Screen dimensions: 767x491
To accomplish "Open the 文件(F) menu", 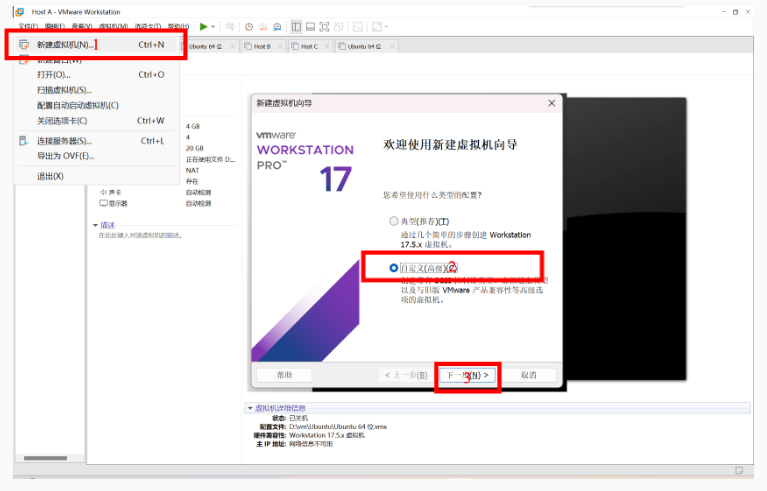I will (x=28, y=26).
